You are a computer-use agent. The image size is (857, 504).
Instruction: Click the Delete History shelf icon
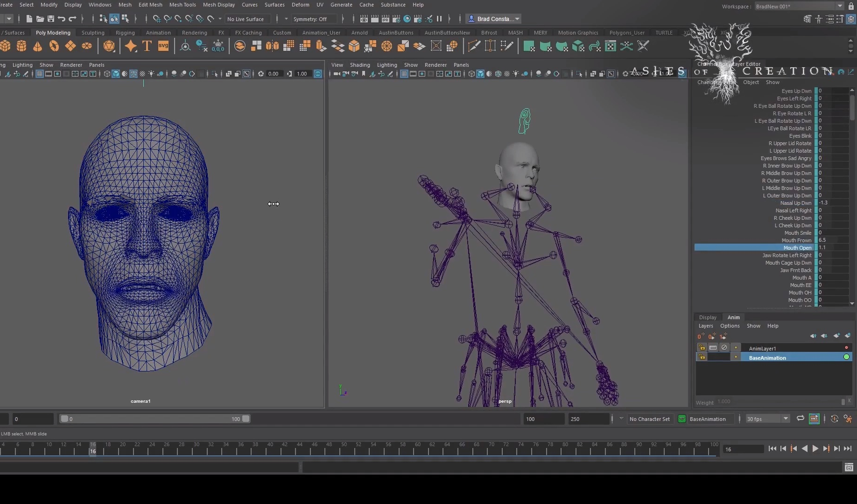(x=202, y=46)
